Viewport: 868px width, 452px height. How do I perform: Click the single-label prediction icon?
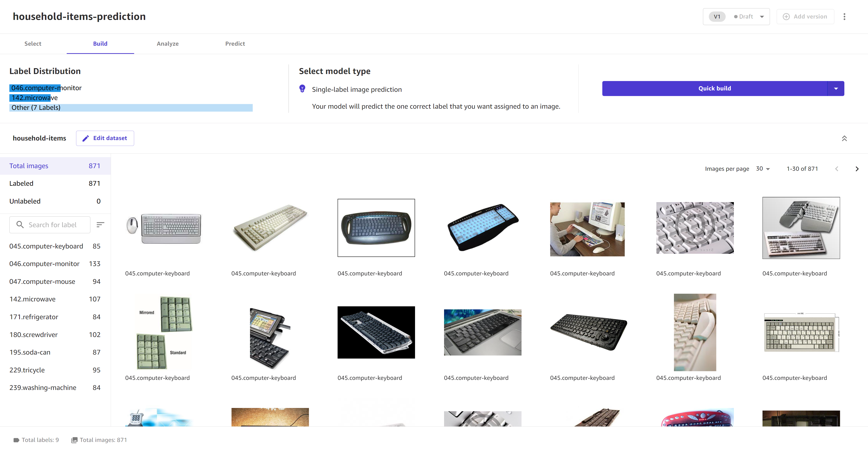tap(302, 89)
